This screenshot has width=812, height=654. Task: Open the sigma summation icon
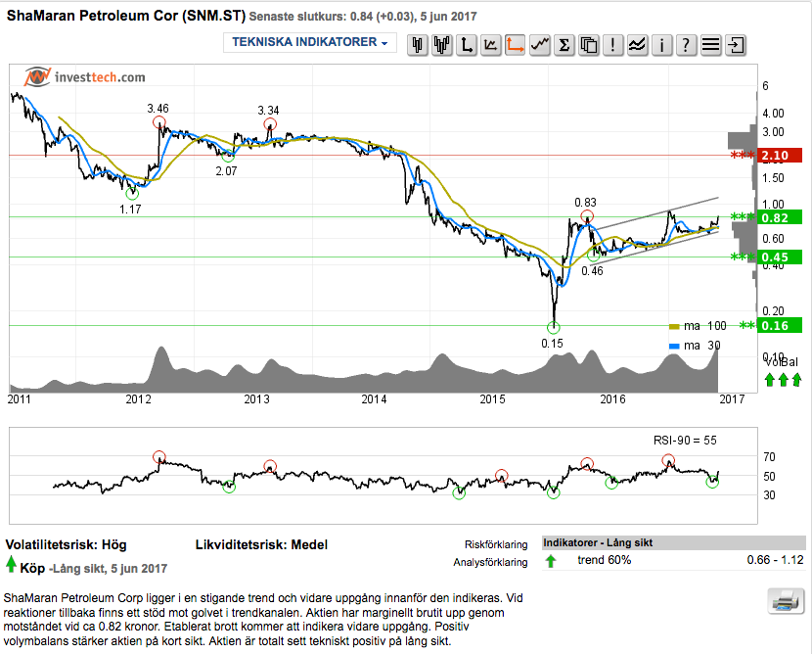click(x=564, y=45)
